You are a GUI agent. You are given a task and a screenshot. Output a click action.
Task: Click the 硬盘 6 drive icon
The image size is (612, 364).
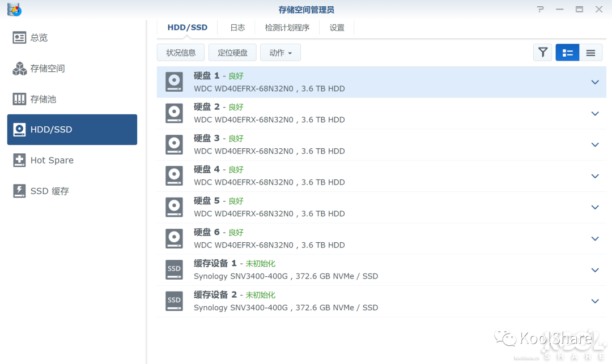pyautogui.click(x=174, y=238)
